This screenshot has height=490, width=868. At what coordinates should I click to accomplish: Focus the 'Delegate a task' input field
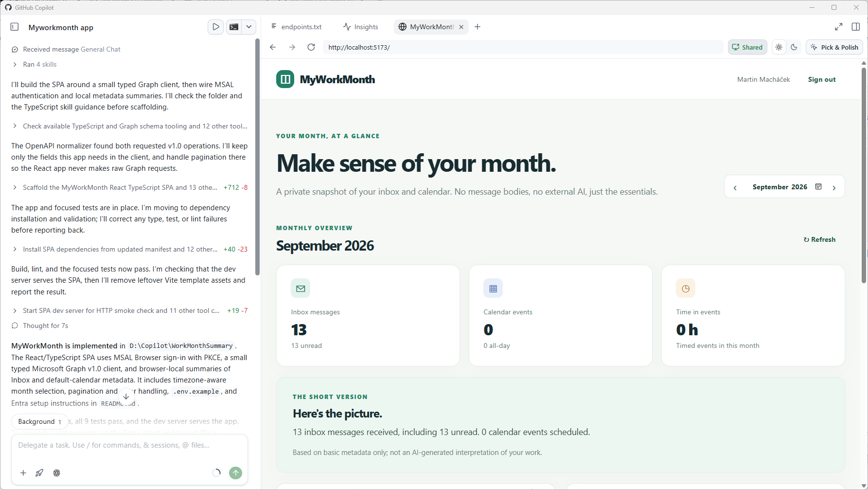coord(129,445)
